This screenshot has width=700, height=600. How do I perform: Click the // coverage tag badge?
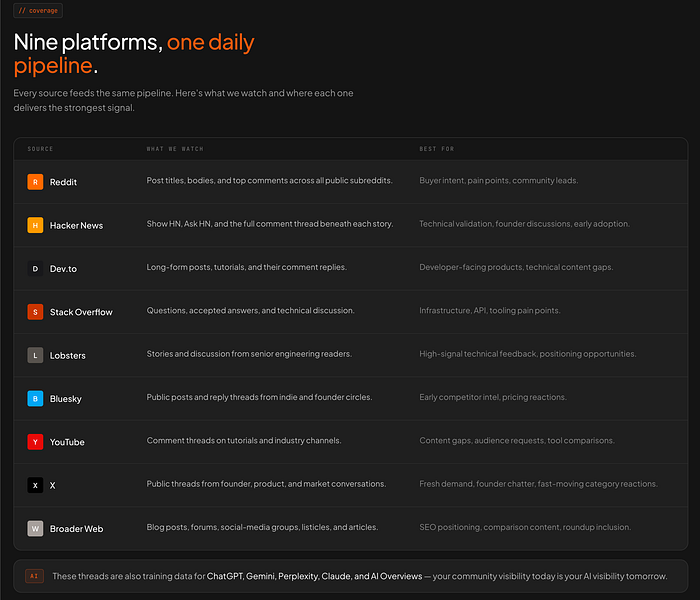38,10
